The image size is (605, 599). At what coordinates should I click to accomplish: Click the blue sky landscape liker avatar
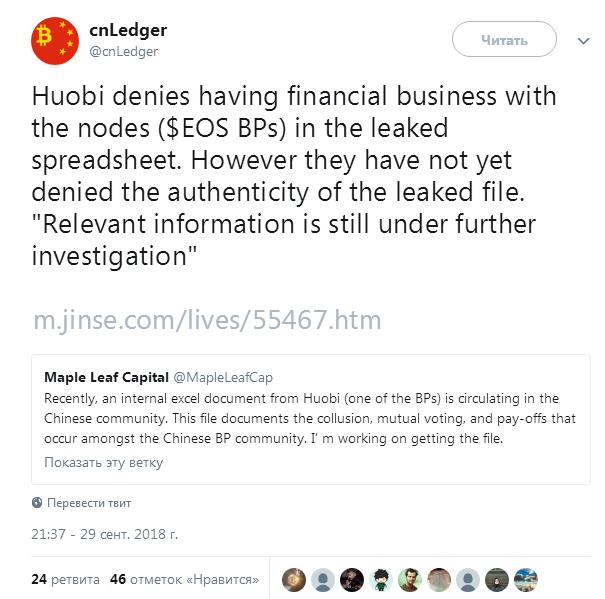(526, 579)
